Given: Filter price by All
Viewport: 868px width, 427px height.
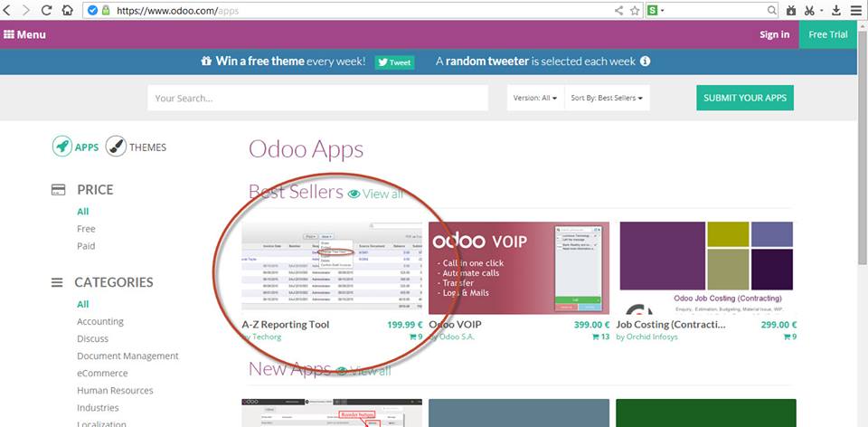Looking at the screenshot, I should tap(83, 212).
